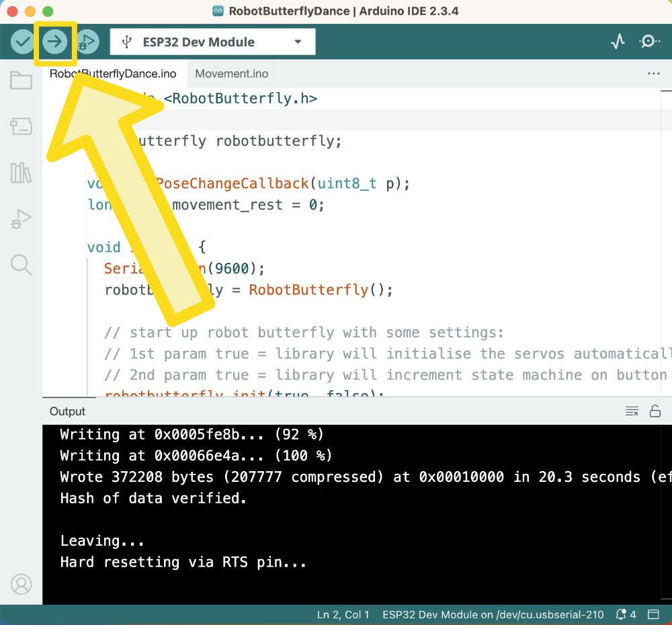Viewport: 672px width, 625px height.
Task: Close the Arduino IDE window
Action: coord(12,11)
